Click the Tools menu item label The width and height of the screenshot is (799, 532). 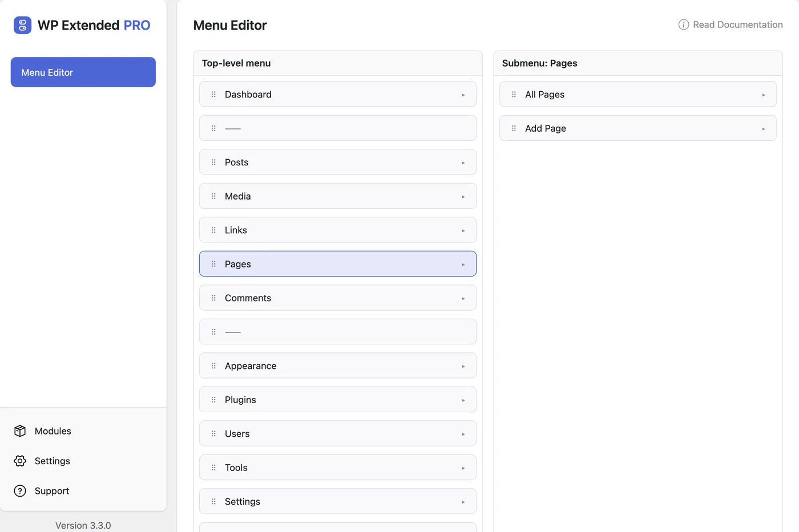236,468
